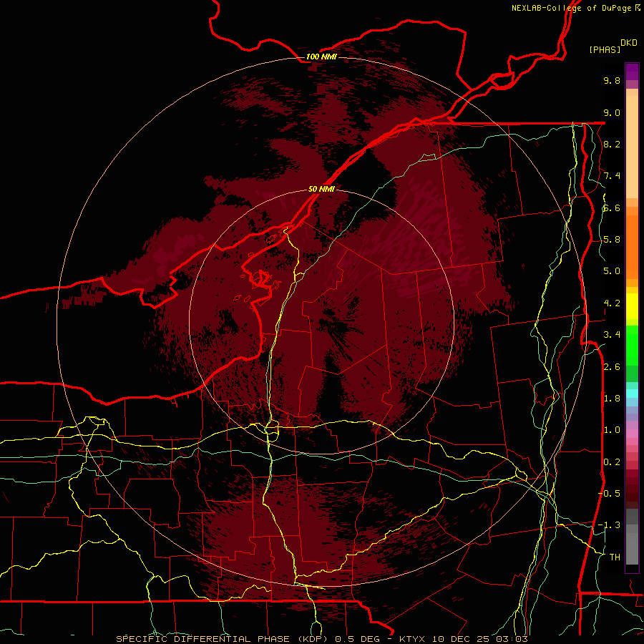The height and width of the screenshot is (644, 644).
Task: Select the 7.4 value on the legend
Action: (x=612, y=176)
